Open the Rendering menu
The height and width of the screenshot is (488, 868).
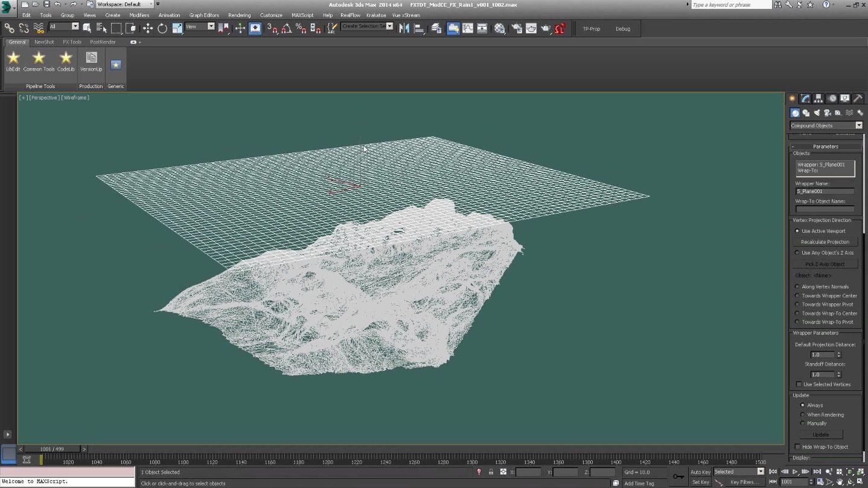click(239, 15)
